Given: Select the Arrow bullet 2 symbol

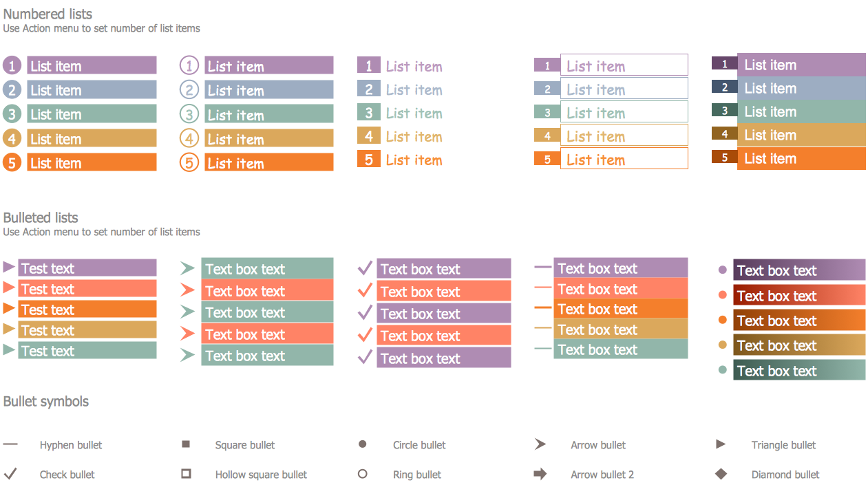Looking at the screenshot, I should coord(540,474).
